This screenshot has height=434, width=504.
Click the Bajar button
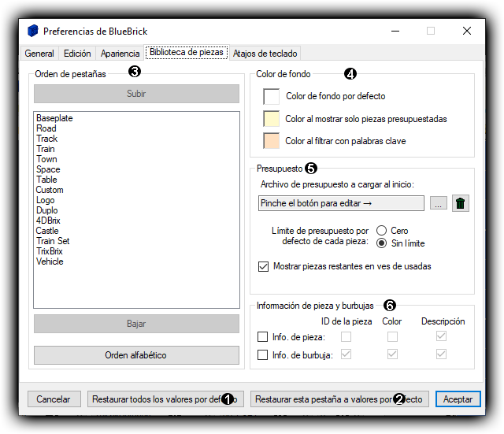pyautogui.click(x=136, y=324)
